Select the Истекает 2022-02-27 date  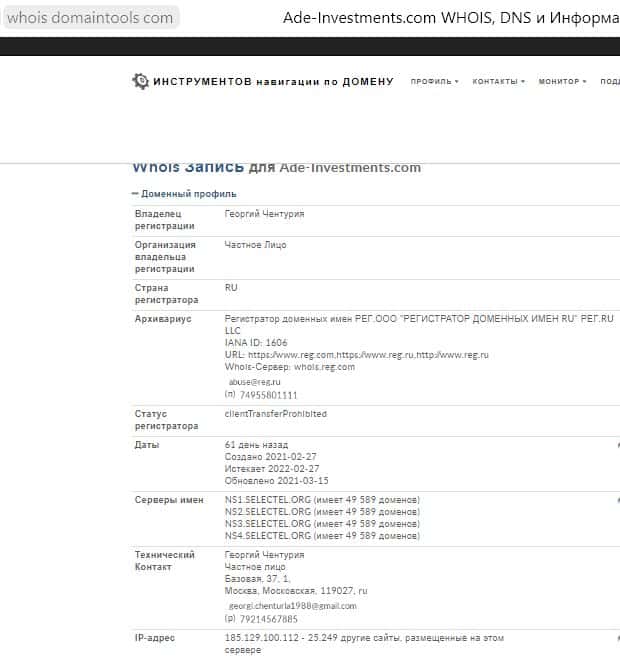(272, 468)
